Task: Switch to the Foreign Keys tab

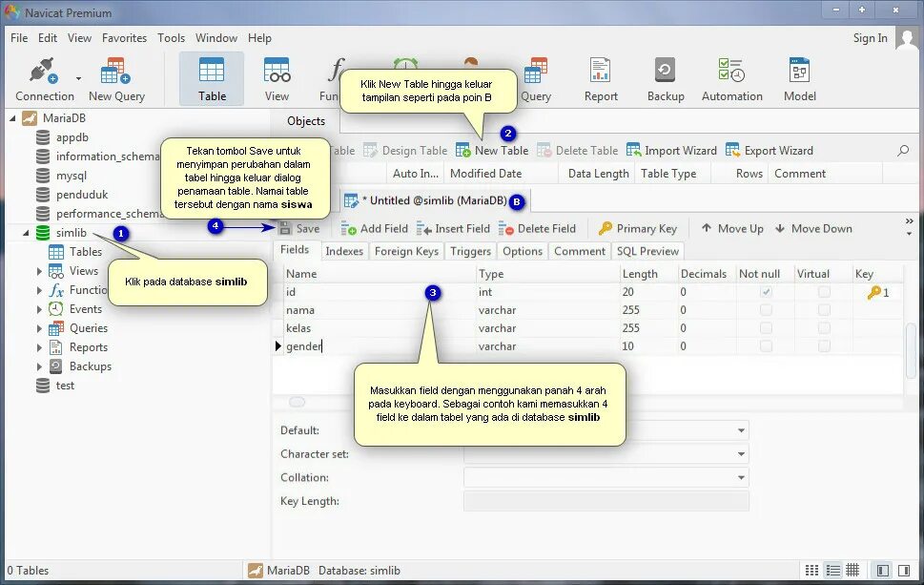Action: point(406,251)
